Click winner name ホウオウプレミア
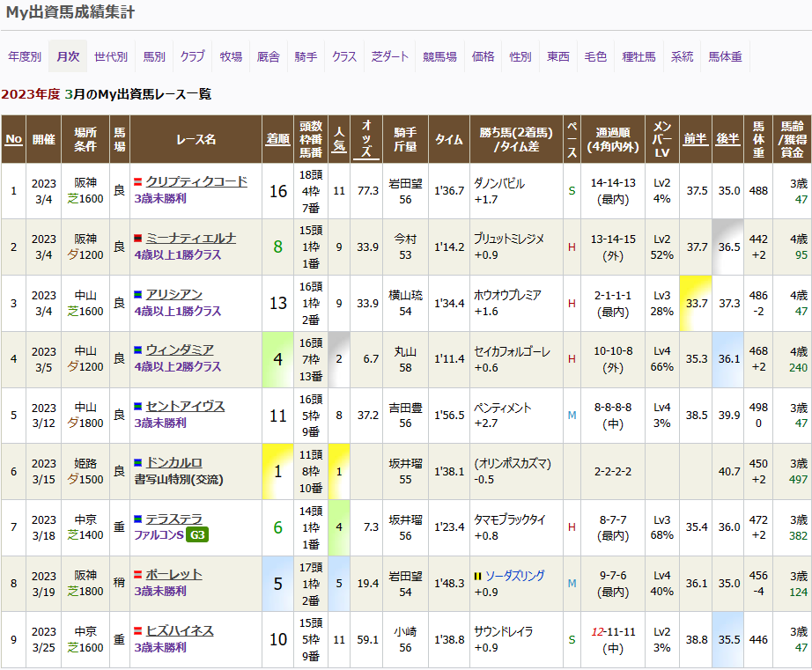This screenshot has height=670, width=812. tap(507, 295)
